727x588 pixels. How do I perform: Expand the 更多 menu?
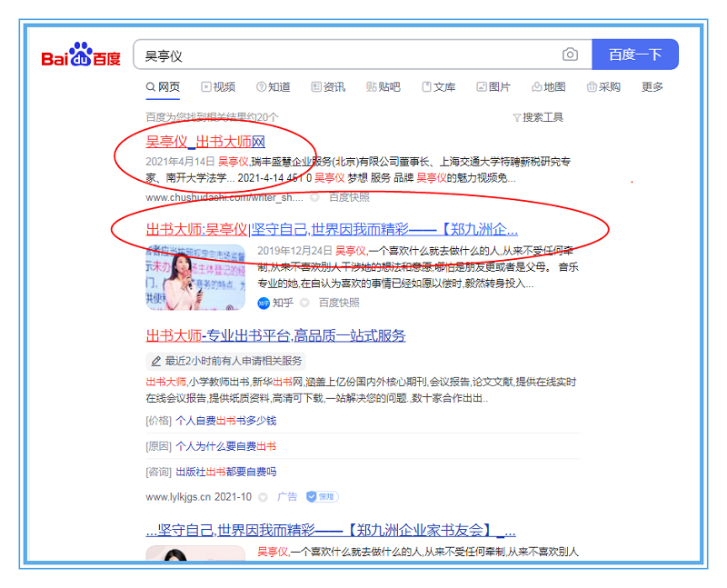click(x=652, y=87)
